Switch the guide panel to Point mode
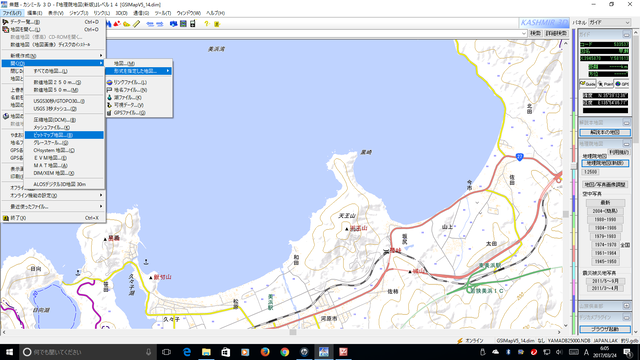This screenshot has width=640, height=360. (605, 84)
